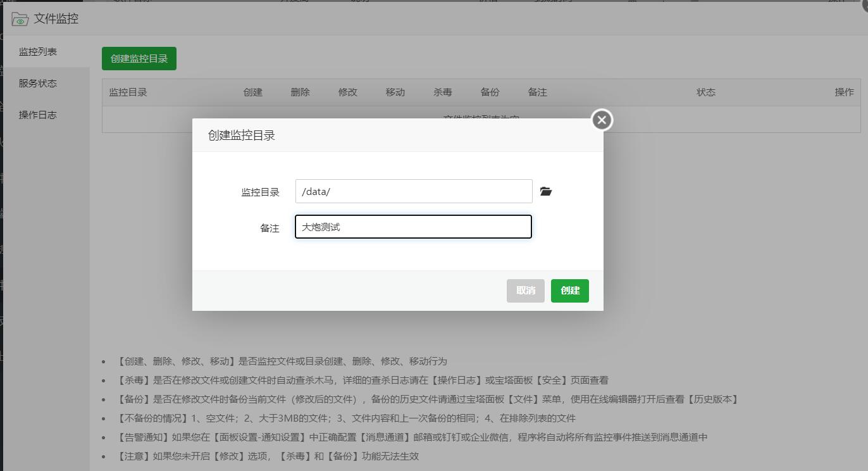Click the green 创建监控目录 button
This screenshot has width=868, height=471.
coord(139,58)
